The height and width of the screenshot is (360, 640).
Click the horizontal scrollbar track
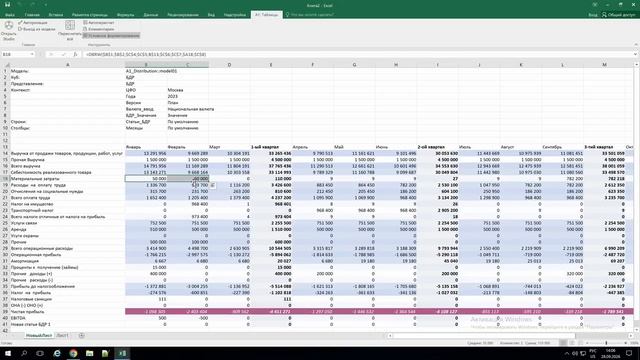(x=510, y=336)
